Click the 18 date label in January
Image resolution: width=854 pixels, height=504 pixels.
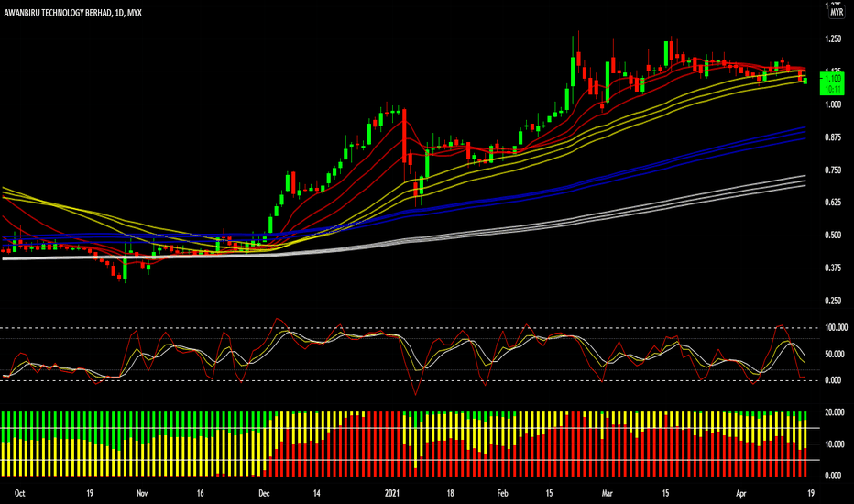pos(451,494)
